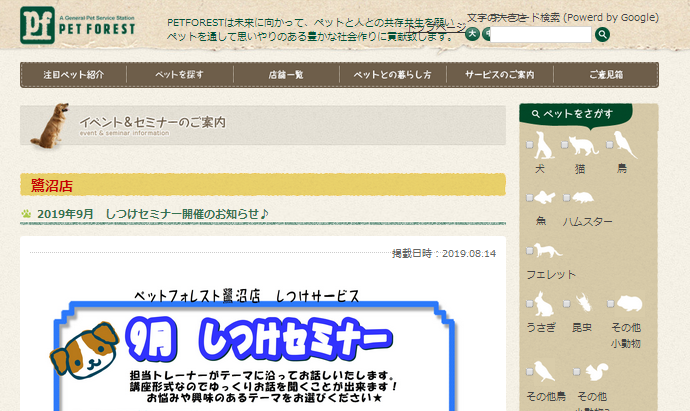Click the 掲載日時：2019.08.14 text
This screenshot has width=690, height=411.
444,253
